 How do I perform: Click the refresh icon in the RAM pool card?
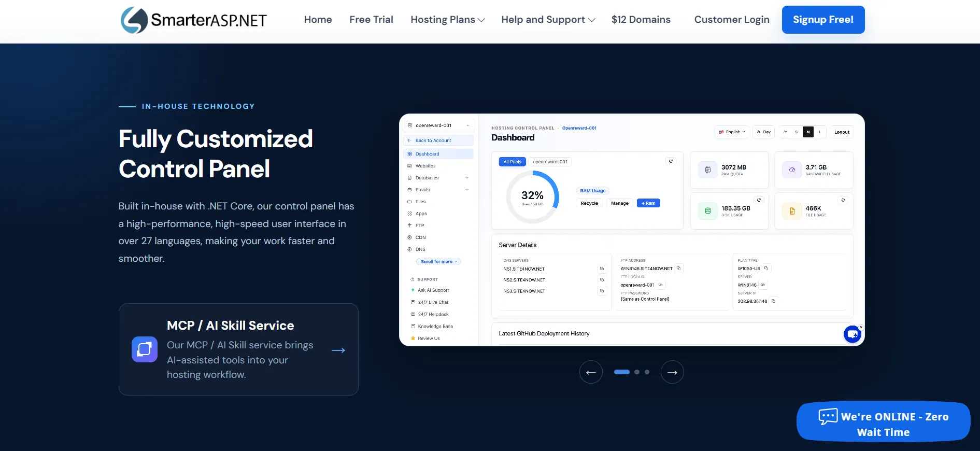coord(671,161)
